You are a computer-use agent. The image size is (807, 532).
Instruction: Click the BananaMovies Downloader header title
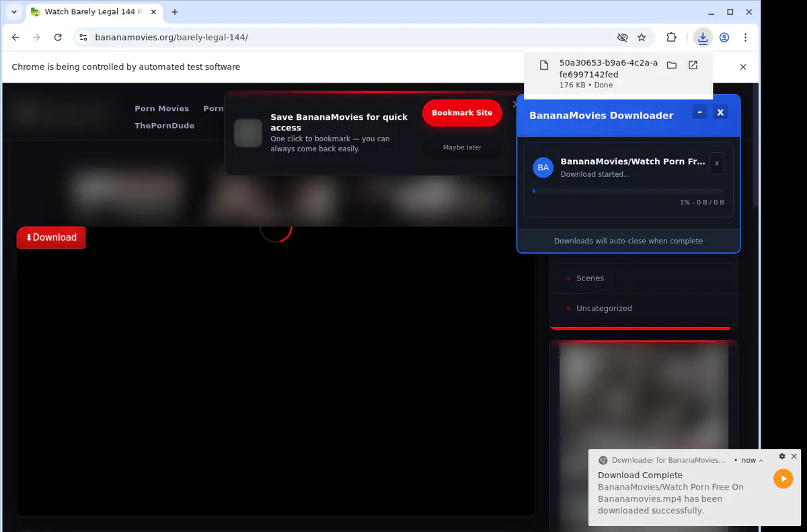click(601, 116)
